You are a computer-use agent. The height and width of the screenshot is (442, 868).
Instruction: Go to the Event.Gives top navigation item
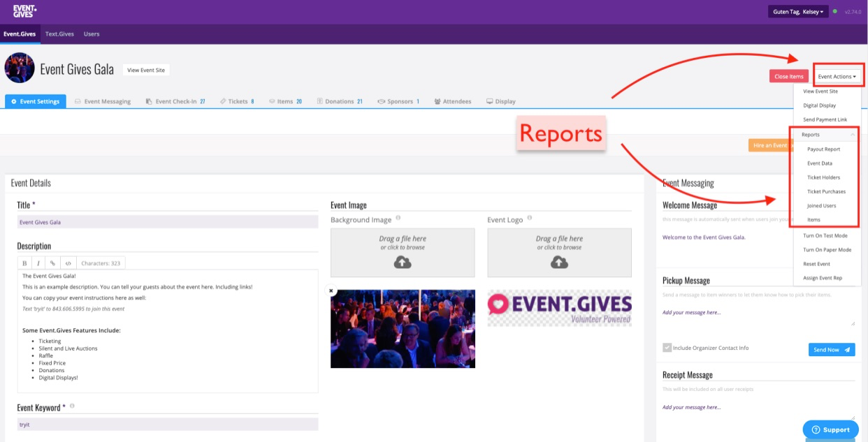(20, 34)
